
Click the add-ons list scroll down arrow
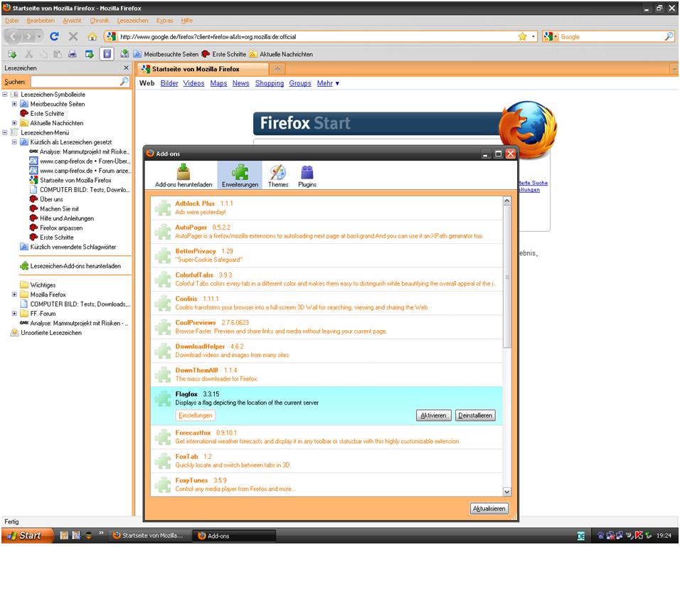pyautogui.click(x=506, y=492)
